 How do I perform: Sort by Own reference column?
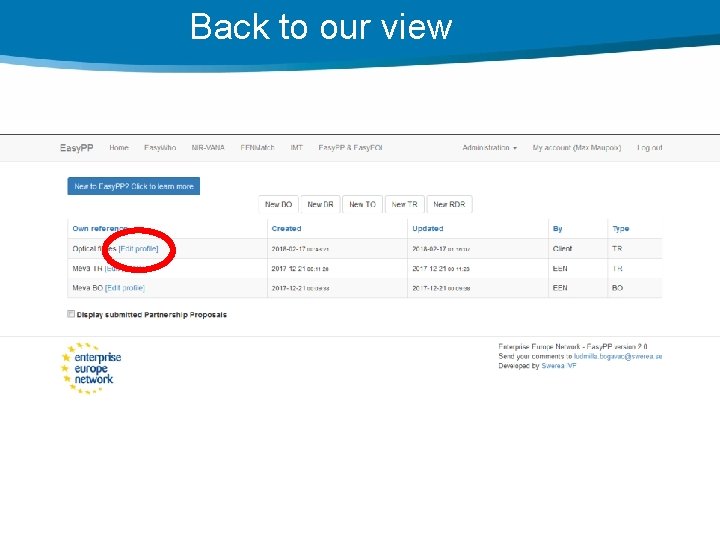[100, 229]
